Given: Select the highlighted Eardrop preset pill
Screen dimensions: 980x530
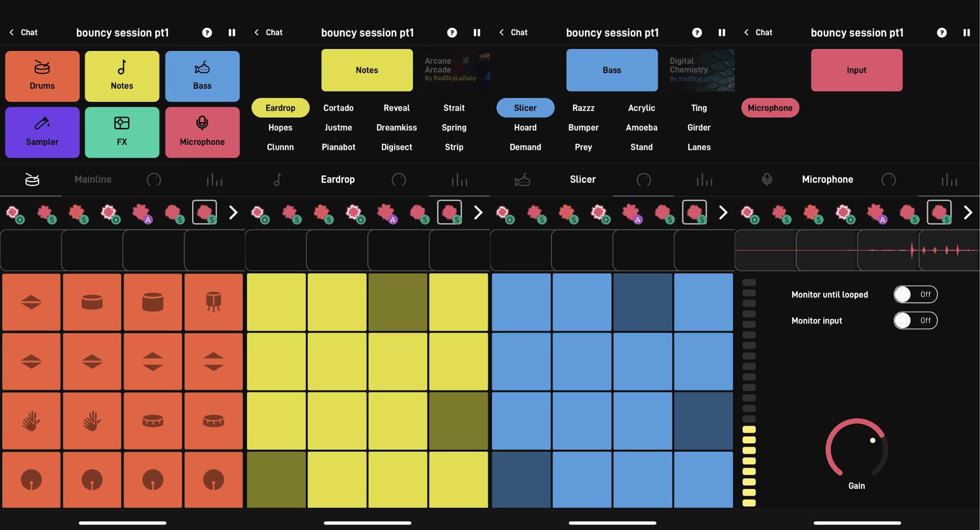Looking at the screenshot, I should click(x=280, y=108).
